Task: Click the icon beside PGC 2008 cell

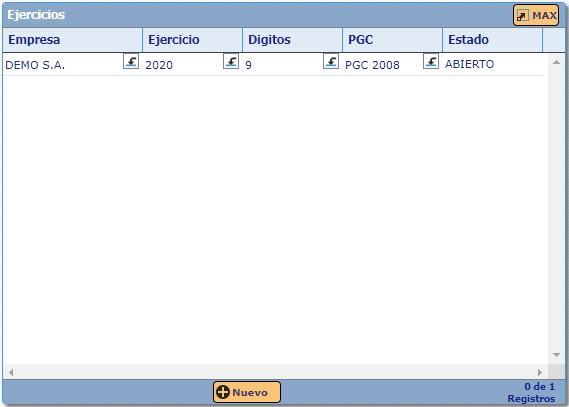Action: 431,61
